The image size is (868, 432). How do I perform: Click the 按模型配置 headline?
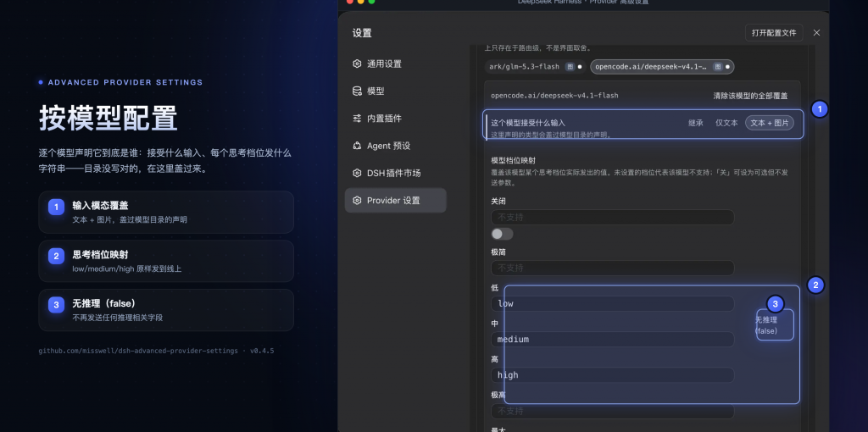click(x=108, y=118)
